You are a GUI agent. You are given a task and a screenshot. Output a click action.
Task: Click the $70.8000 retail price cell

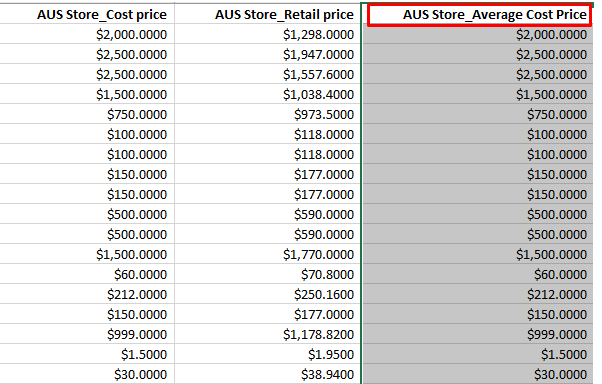268,274
